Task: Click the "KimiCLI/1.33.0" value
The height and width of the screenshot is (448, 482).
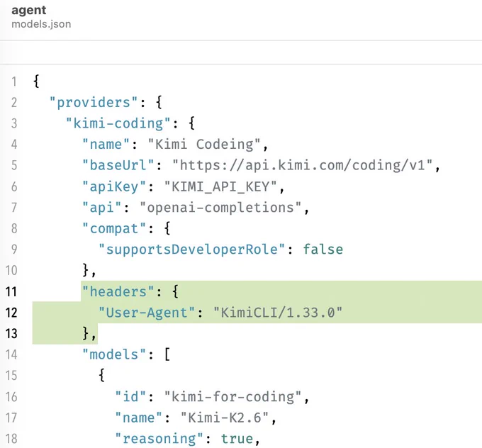Action: pyautogui.click(x=278, y=313)
